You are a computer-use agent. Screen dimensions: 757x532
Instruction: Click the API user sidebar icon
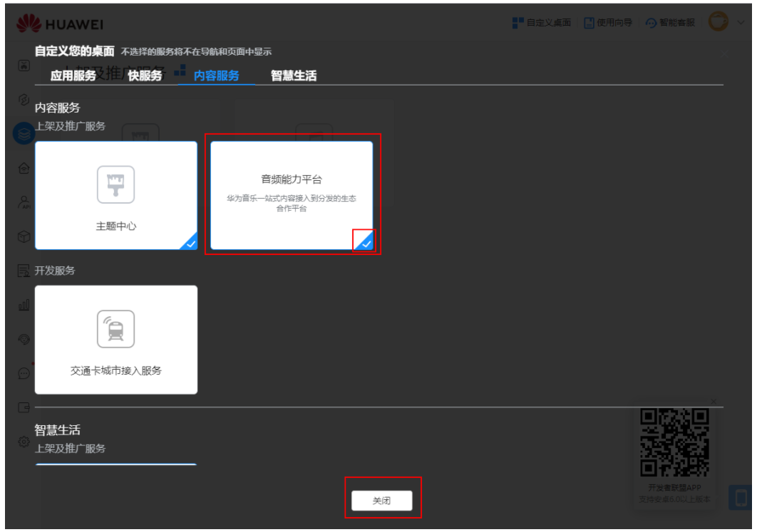click(24, 202)
